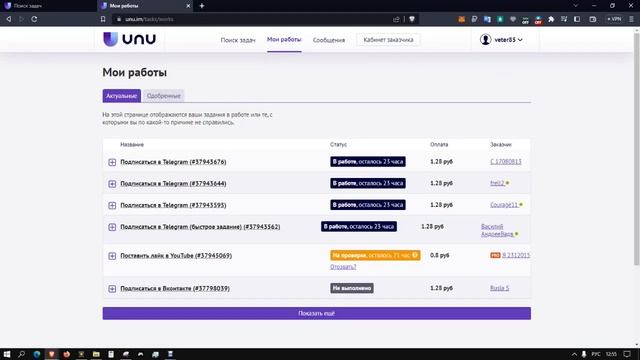Click the Brave shields lion icon in address bar
The height and width of the screenshot is (360, 640).
pyautogui.click(x=412, y=19)
